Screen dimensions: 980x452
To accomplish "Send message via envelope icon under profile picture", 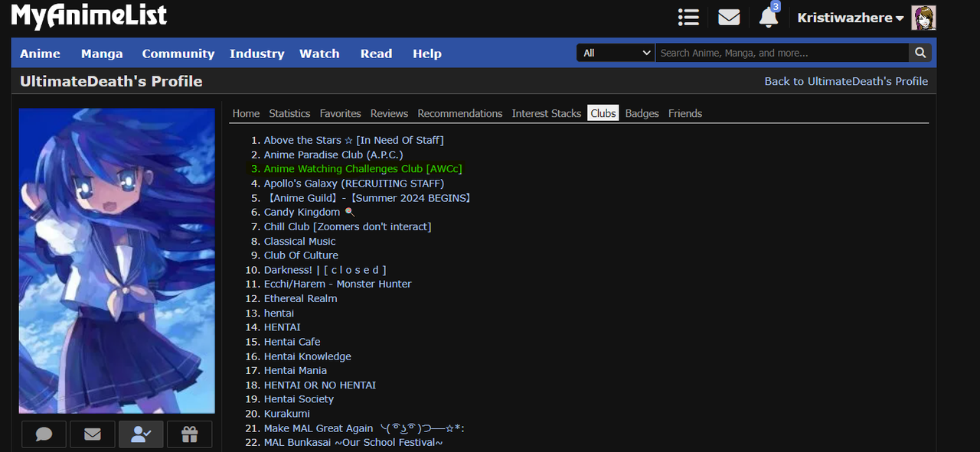I will (93, 434).
